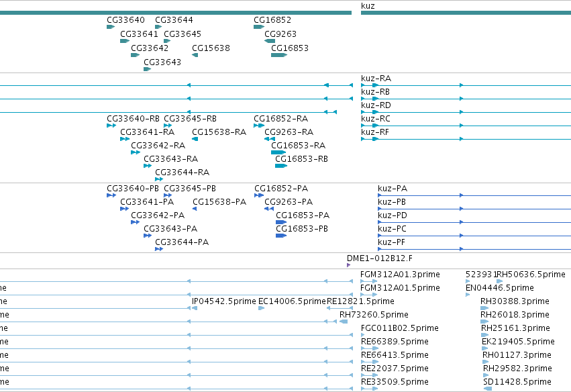Image resolution: width=571 pixels, height=392 pixels.
Task: Select the RH50636.5prime EST label
Action: coord(531,275)
